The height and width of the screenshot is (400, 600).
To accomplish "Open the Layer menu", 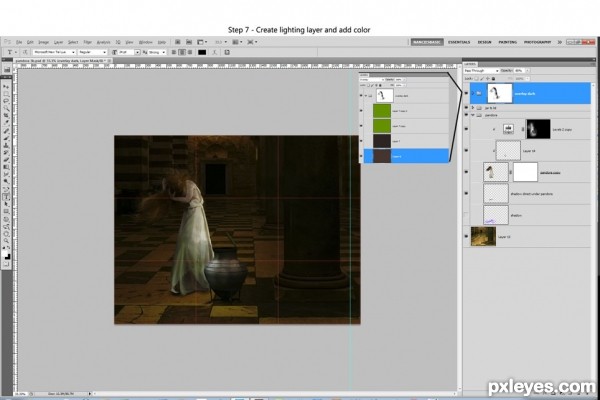I will pyautogui.click(x=58, y=42).
